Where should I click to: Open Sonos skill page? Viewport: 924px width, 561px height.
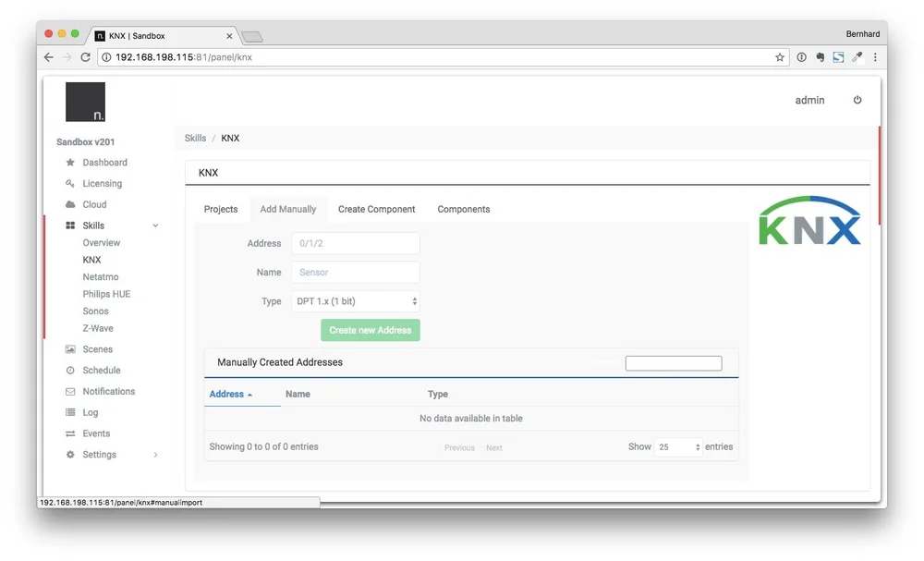[x=95, y=311]
